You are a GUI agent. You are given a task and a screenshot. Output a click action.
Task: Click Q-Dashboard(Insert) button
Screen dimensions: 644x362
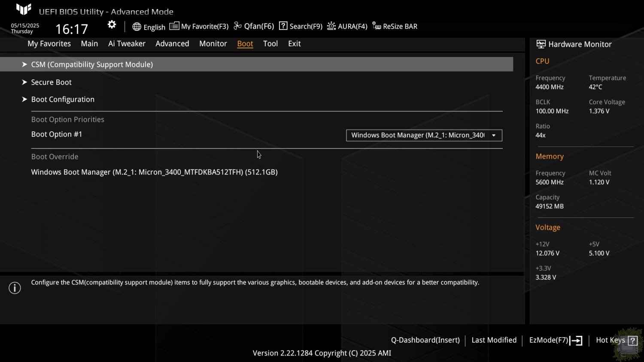click(x=425, y=340)
